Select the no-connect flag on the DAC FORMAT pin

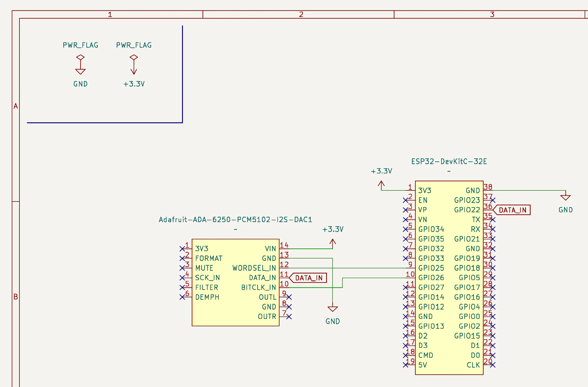tap(182, 258)
